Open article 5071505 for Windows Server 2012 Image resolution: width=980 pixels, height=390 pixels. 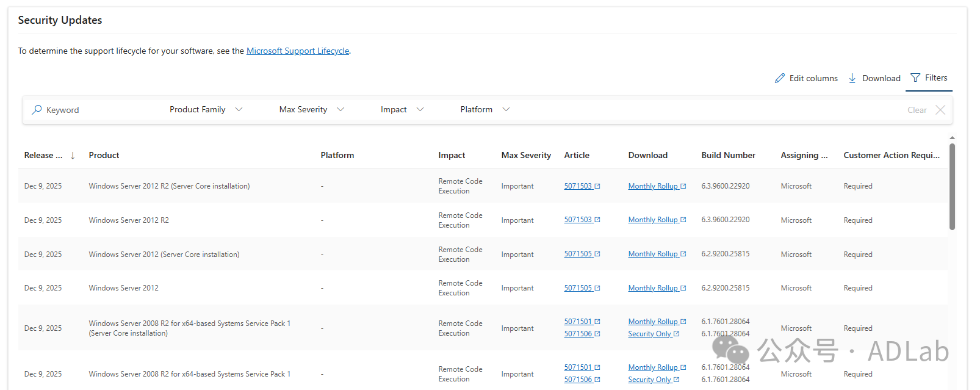click(578, 288)
